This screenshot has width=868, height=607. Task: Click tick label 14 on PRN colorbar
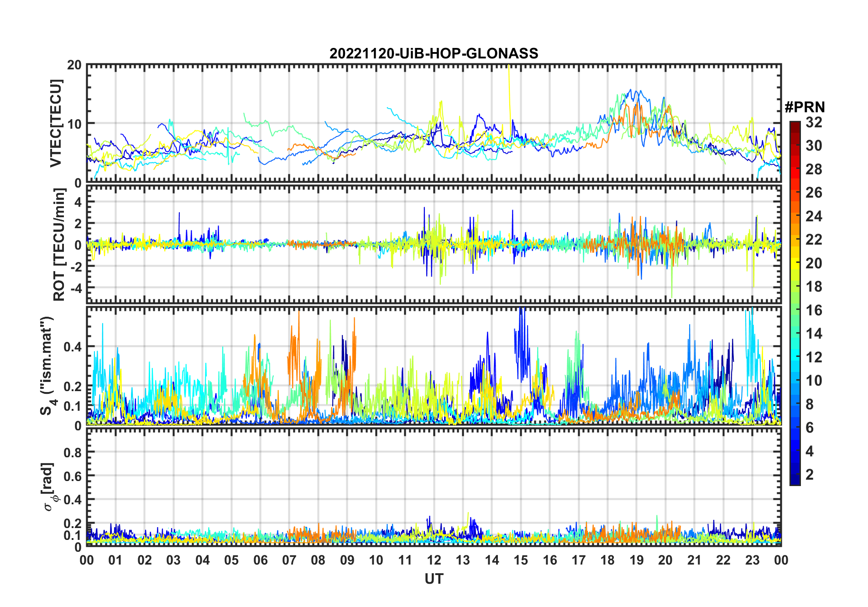coord(814,334)
